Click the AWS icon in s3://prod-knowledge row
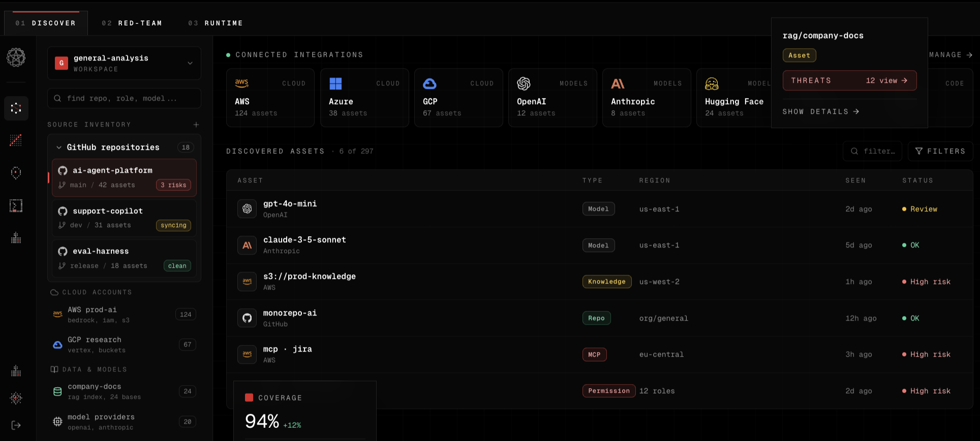This screenshot has height=441, width=980. click(x=247, y=281)
